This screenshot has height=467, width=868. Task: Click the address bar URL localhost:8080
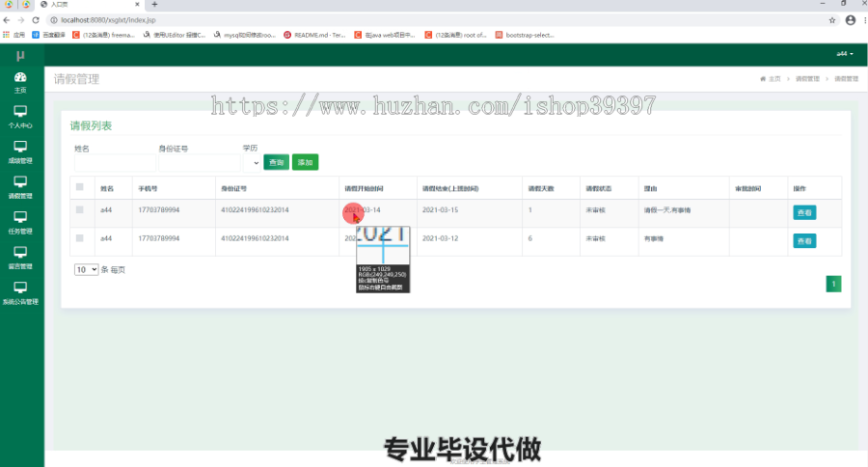108,20
